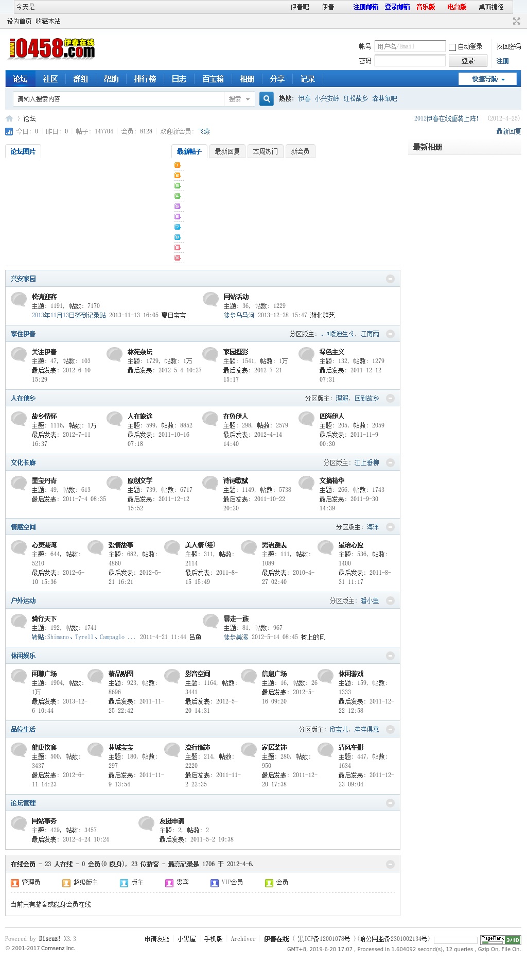Collapse the 在线会员 section
527x980 pixels.
(390, 864)
